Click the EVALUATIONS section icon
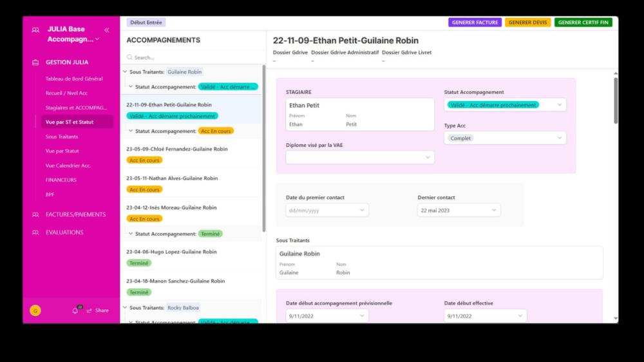 [x=35, y=233]
